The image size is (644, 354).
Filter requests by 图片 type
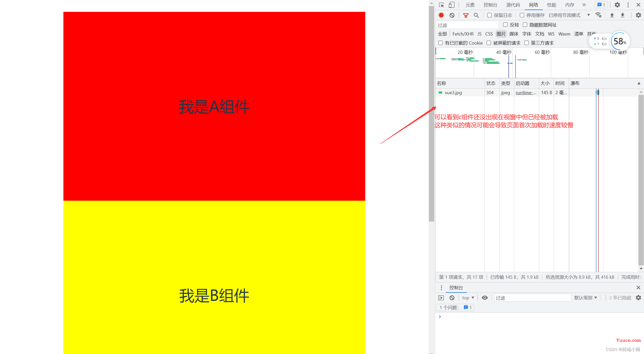(501, 34)
